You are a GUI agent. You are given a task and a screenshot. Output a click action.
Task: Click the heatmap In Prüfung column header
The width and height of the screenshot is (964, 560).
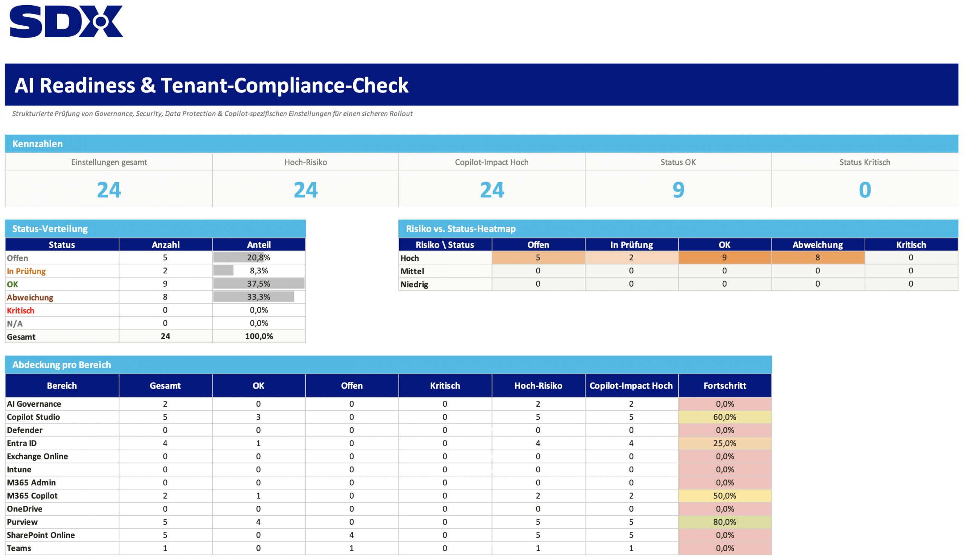tap(631, 245)
